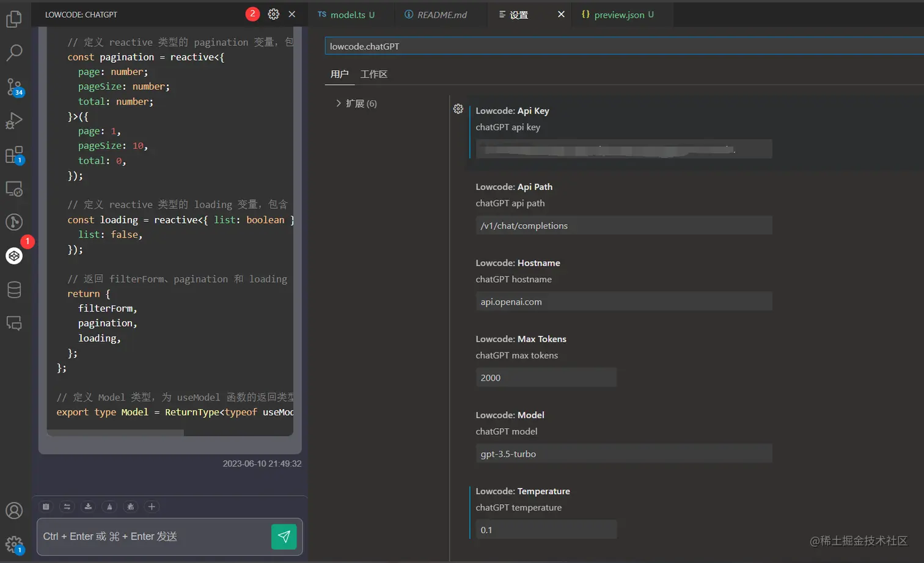Click the bug icon above the chat input
924x563 pixels.
(131, 507)
